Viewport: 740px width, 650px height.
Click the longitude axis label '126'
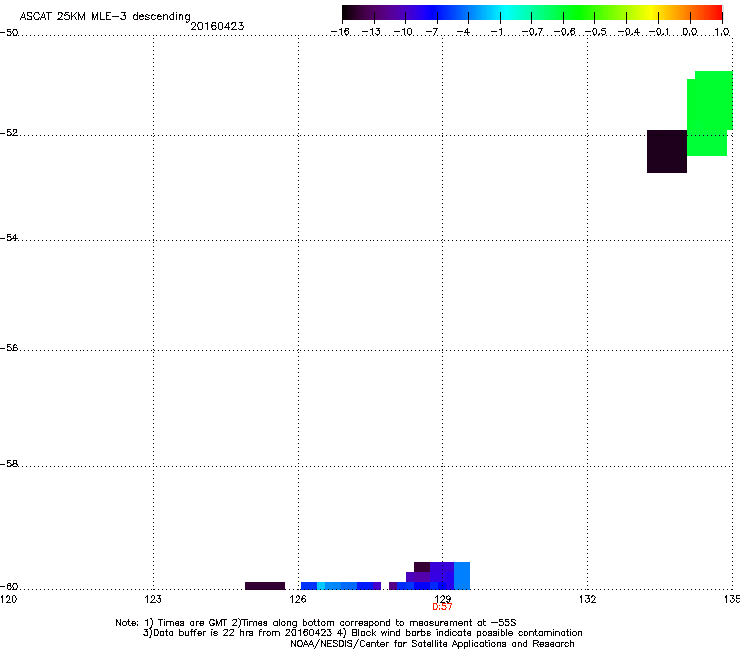point(298,599)
